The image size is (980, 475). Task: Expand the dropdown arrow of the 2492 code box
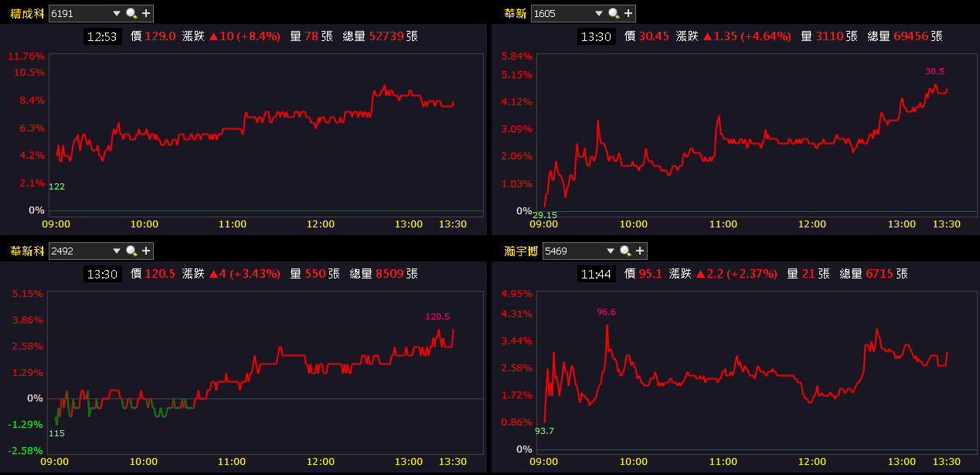(117, 251)
